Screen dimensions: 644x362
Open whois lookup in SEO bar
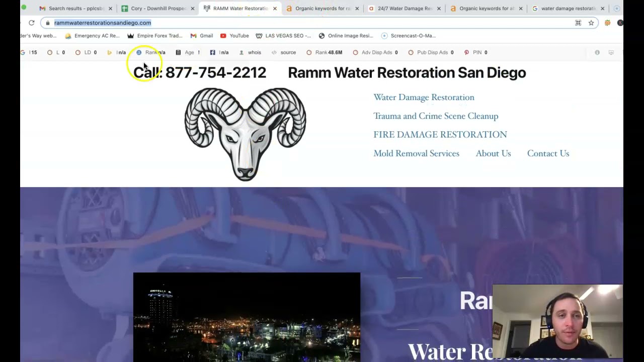pyautogui.click(x=250, y=52)
